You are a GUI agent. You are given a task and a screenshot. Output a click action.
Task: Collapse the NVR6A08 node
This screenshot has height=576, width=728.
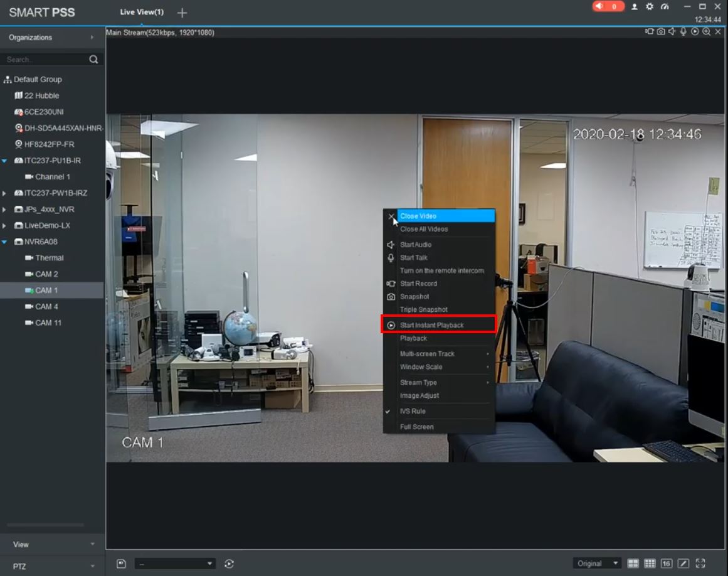[x=4, y=242]
